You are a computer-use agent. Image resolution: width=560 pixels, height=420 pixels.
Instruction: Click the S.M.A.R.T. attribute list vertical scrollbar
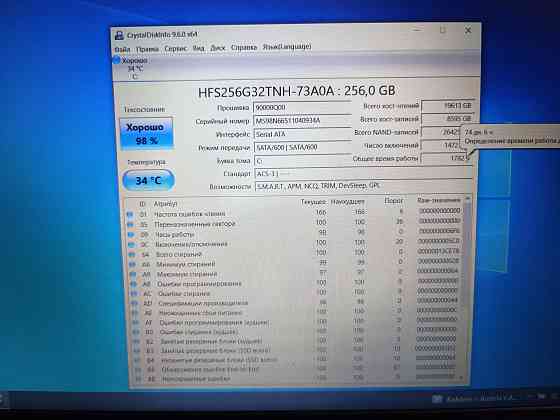[x=466, y=289]
